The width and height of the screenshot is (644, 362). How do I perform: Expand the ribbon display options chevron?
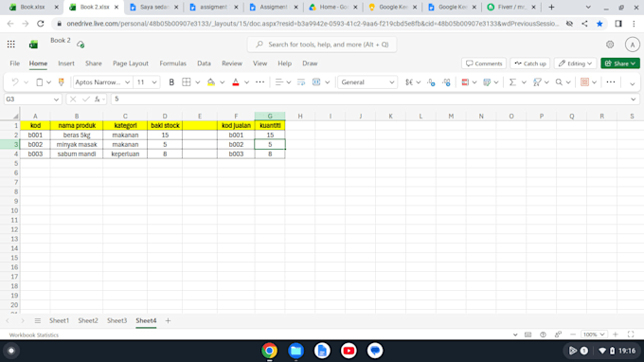click(x=632, y=83)
